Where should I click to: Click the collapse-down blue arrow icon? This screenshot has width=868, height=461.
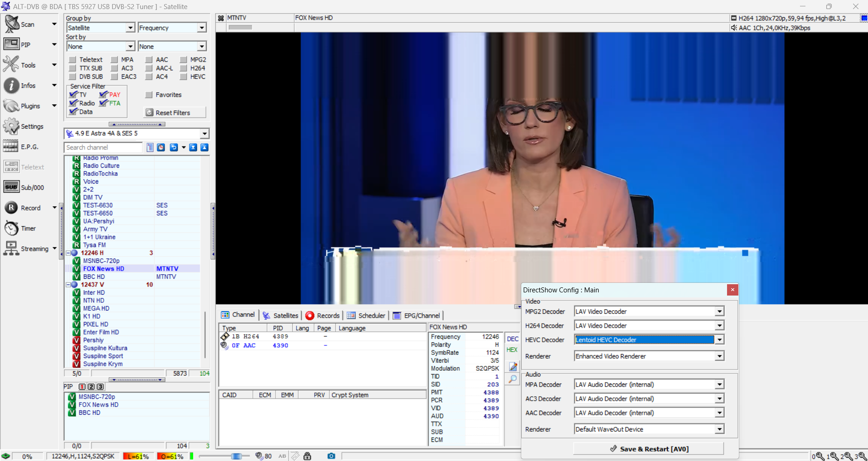[x=193, y=147]
